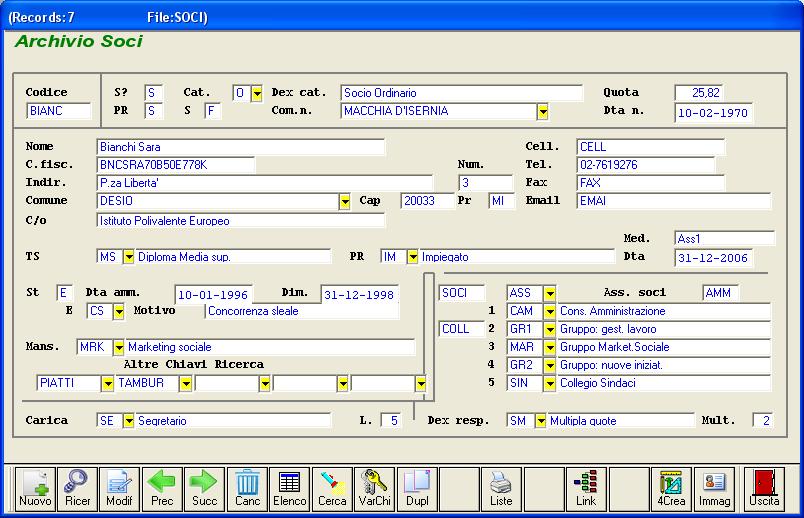Click the Uscita red door exit icon
The height and width of the screenshot is (518, 804).
764,489
